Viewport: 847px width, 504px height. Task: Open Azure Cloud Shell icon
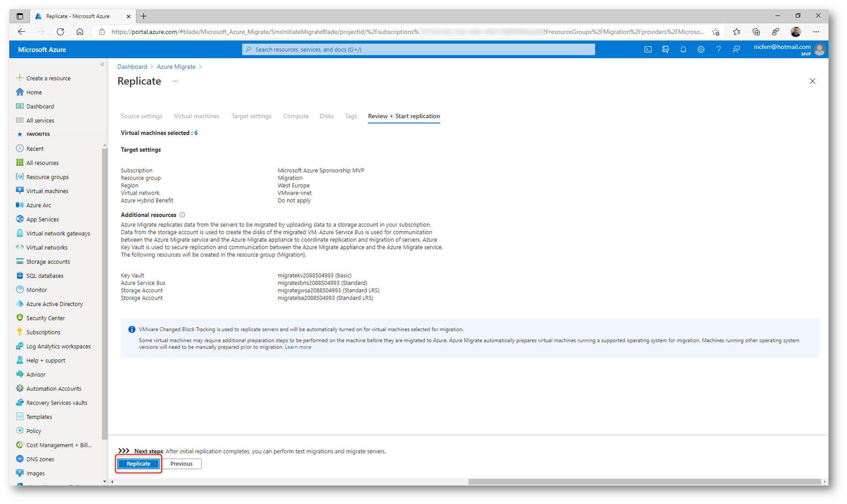[x=648, y=50]
